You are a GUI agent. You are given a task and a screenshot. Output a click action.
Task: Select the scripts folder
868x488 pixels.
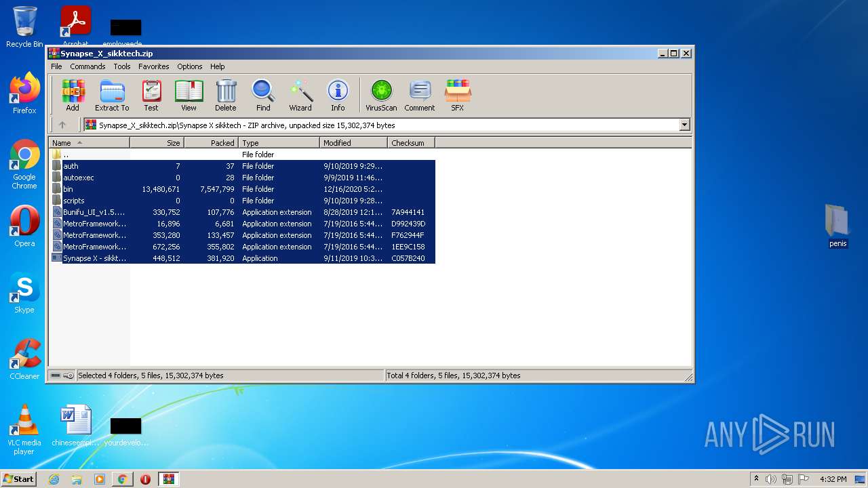[242, 201]
